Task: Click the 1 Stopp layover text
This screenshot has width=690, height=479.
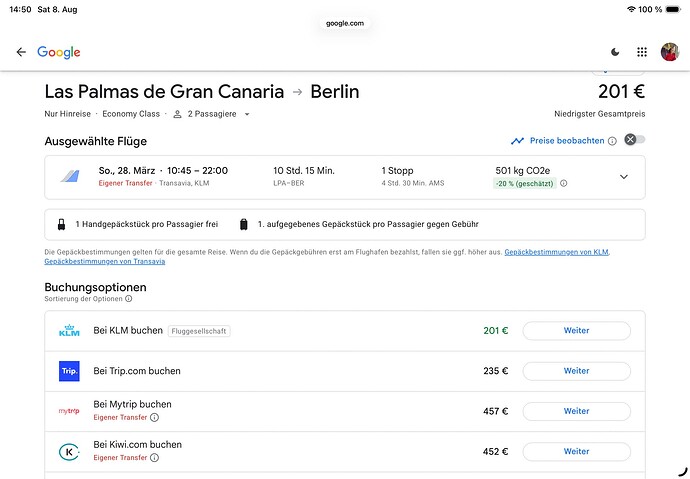Action: (x=397, y=171)
